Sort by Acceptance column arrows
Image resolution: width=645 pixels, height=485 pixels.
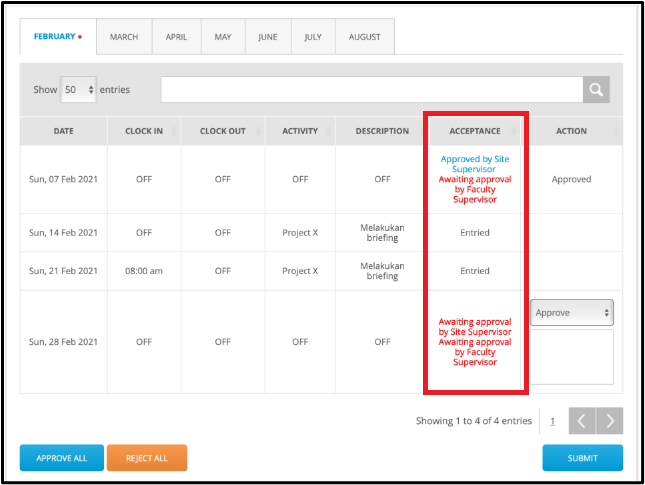[x=514, y=131]
